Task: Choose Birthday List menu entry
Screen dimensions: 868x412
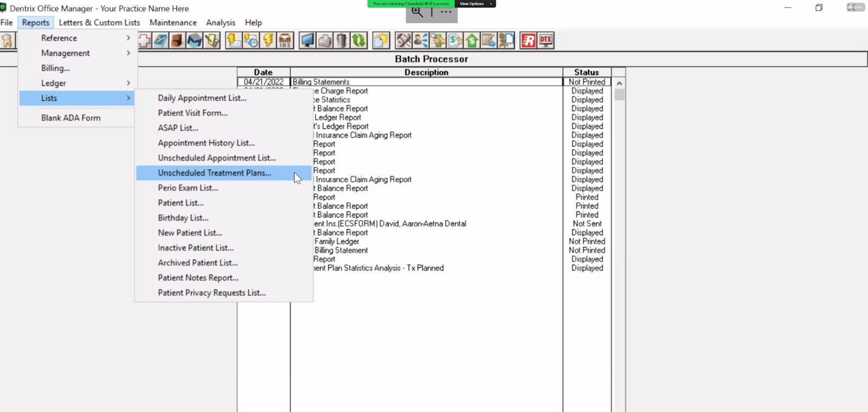Action: [x=224, y=218]
